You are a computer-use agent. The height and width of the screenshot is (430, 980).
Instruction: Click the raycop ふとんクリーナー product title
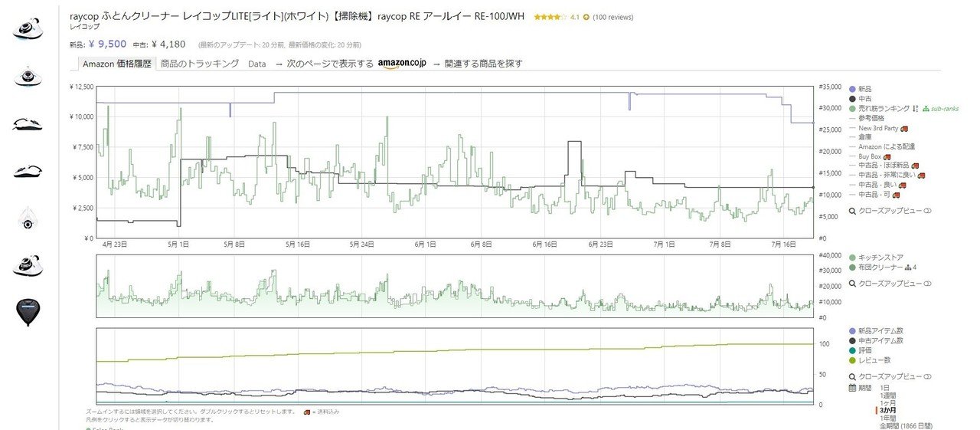297,16
